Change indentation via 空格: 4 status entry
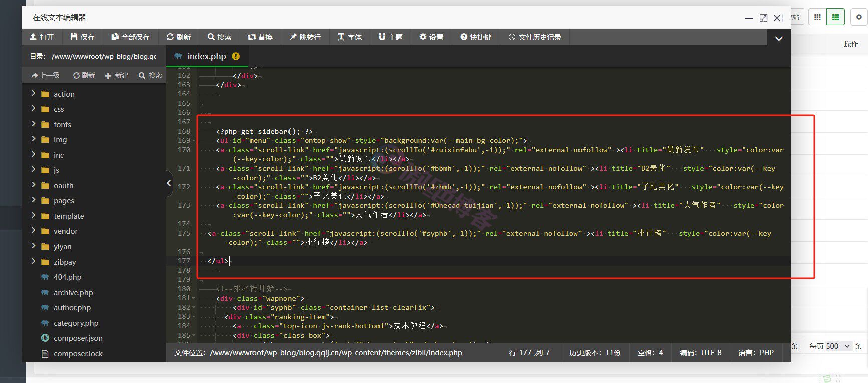The width and height of the screenshot is (868, 383). coord(650,353)
